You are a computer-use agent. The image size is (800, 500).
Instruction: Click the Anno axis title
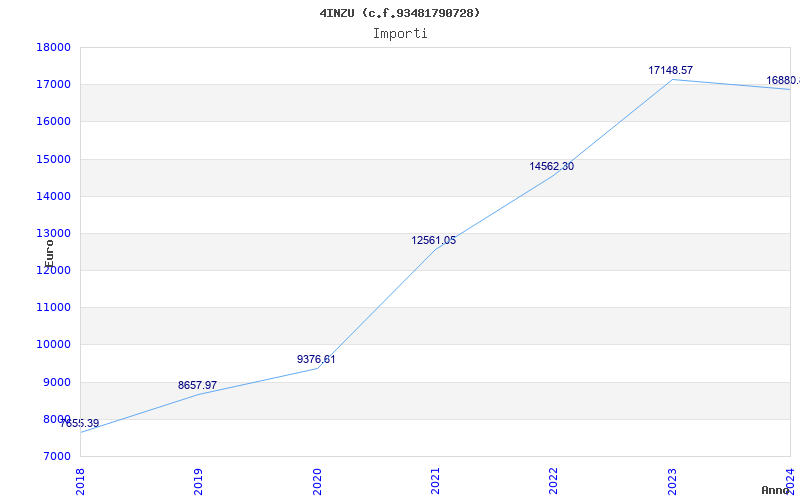pos(776,490)
